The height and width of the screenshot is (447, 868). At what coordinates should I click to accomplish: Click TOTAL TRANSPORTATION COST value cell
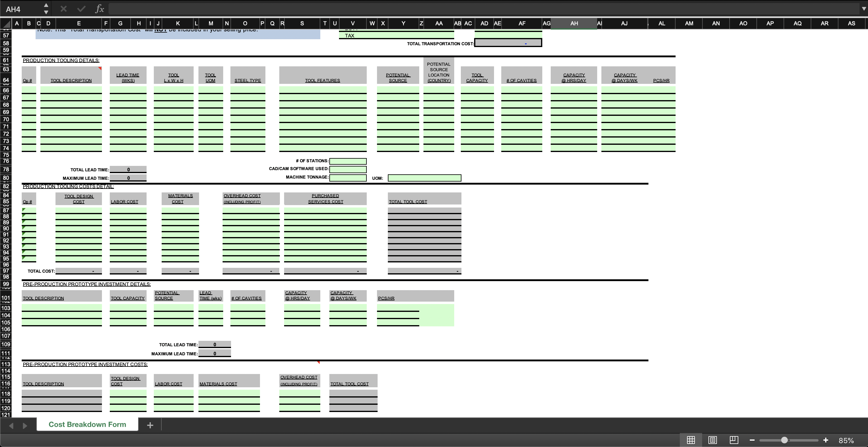click(x=508, y=43)
